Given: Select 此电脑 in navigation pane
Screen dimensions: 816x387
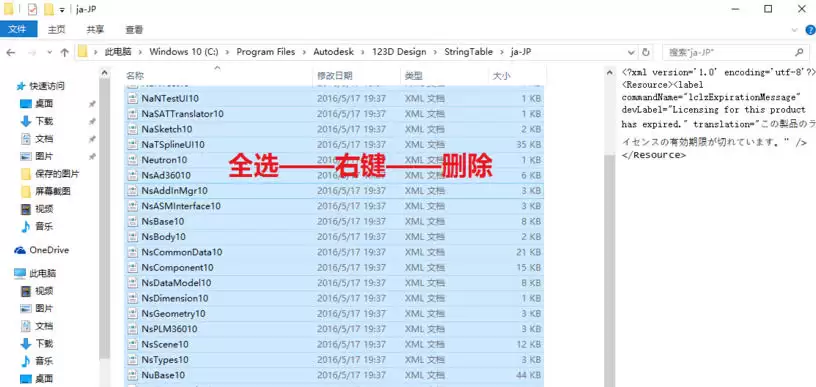Looking at the screenshot, I should (x=43, y=273).
